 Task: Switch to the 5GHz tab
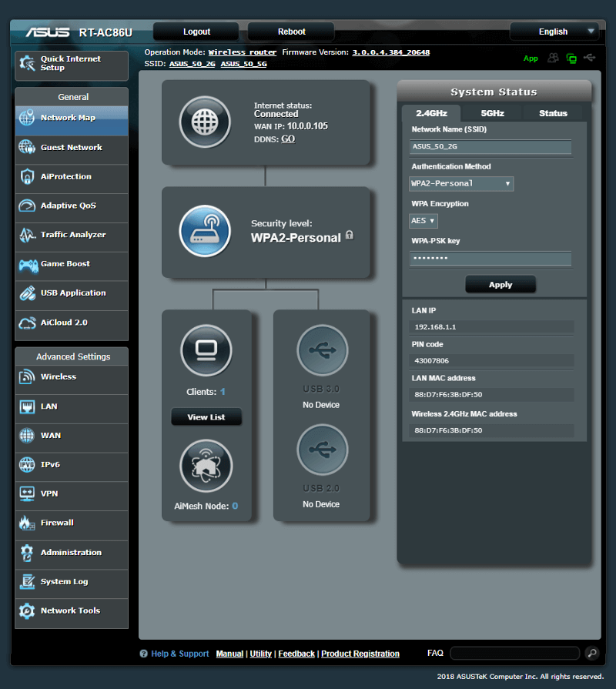pos(492,113)
